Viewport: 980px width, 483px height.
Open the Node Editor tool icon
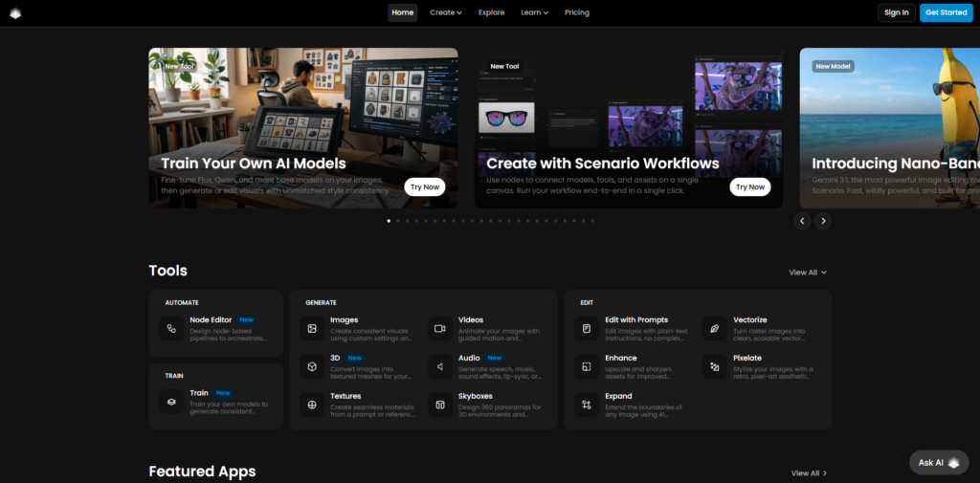pyautogui.click(x=172, y=328)
